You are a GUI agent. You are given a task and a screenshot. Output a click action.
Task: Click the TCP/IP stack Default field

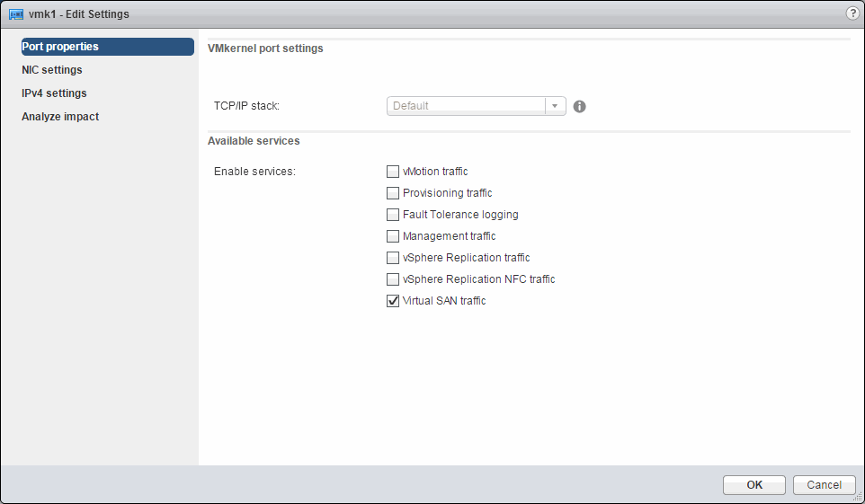pyautogui.click(x=466, y=106)
